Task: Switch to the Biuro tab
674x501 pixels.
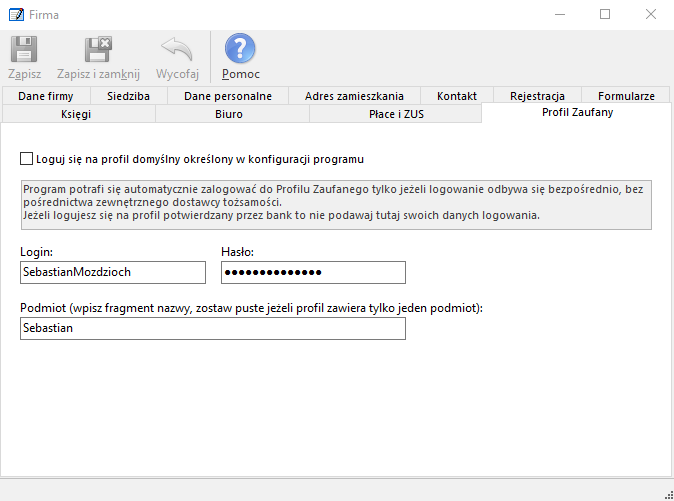Action: (232, 114)
